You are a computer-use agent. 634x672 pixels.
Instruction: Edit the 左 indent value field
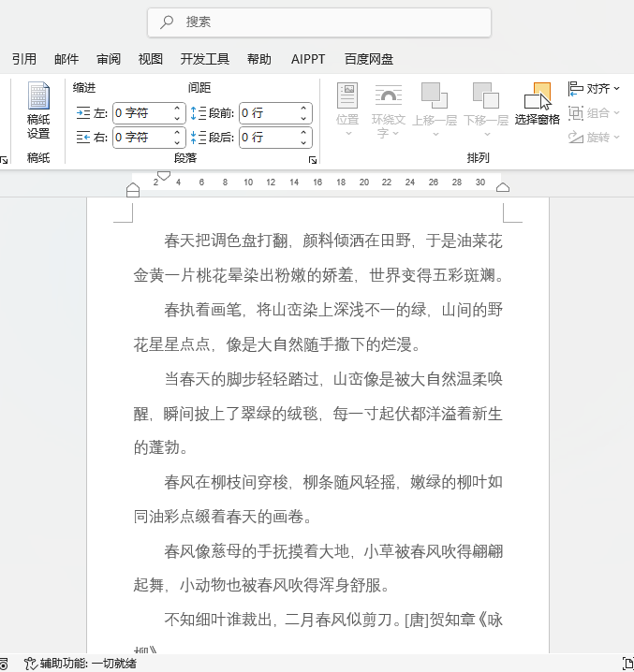coord(142,113)
